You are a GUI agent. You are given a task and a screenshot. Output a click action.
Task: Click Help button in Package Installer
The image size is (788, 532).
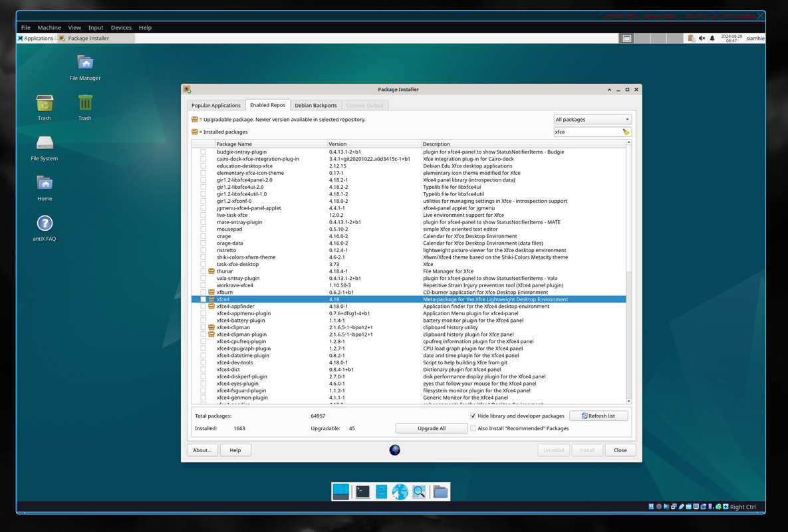click(x=235, y=450)
